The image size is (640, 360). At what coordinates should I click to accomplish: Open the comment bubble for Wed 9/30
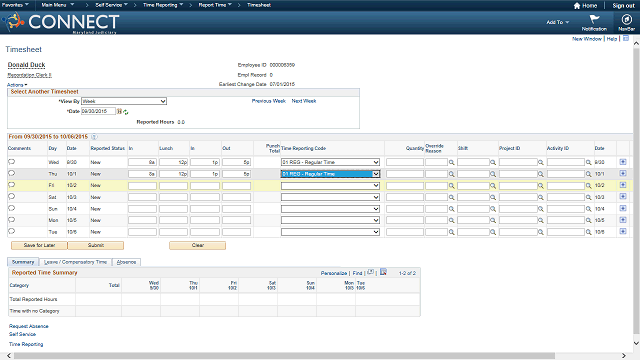click(x=11, y=162)
